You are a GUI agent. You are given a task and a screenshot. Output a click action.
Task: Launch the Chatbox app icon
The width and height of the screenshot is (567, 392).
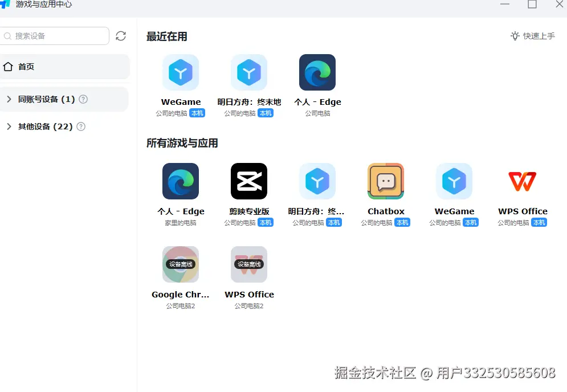pyautogui.click(x=385, y=181)
